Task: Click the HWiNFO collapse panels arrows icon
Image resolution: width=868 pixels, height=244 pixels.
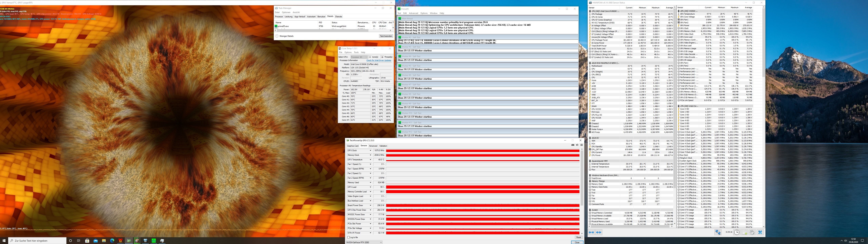Action: [599, 232]
